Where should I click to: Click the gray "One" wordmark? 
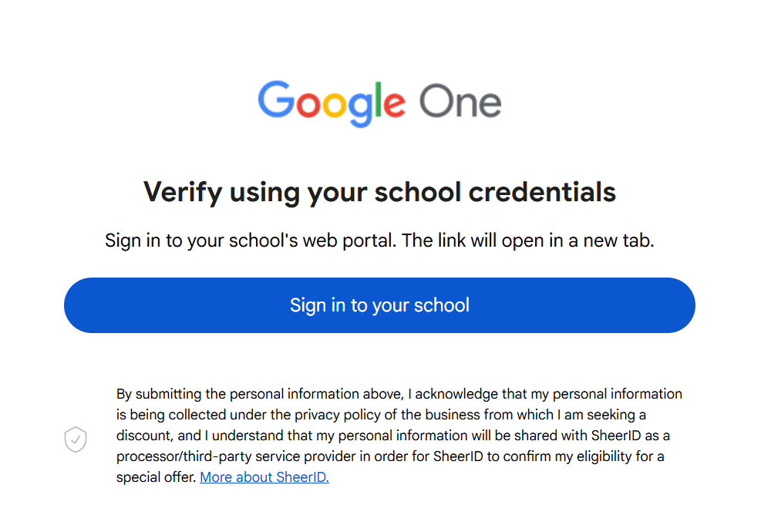pos(460,102)
